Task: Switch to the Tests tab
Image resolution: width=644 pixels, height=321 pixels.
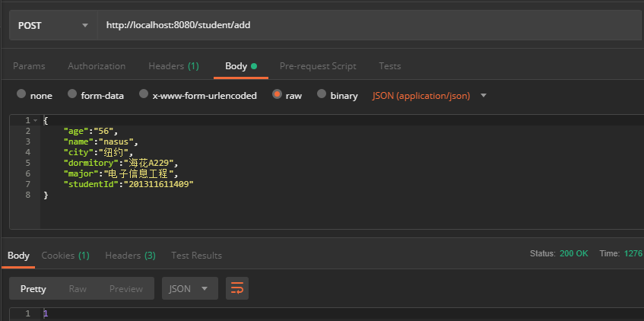Action: coord(389,66)
